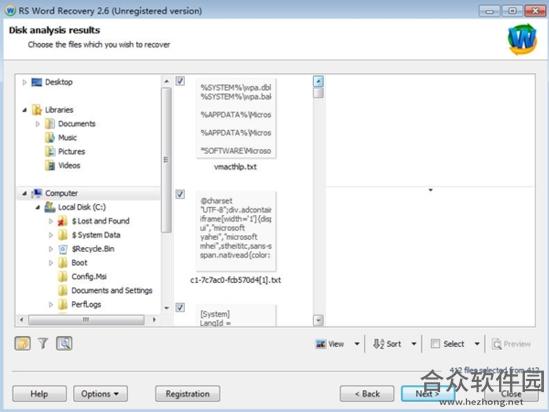Click the Libraries folder icon
Screen dimensions: 549x412
click(37, 110)
